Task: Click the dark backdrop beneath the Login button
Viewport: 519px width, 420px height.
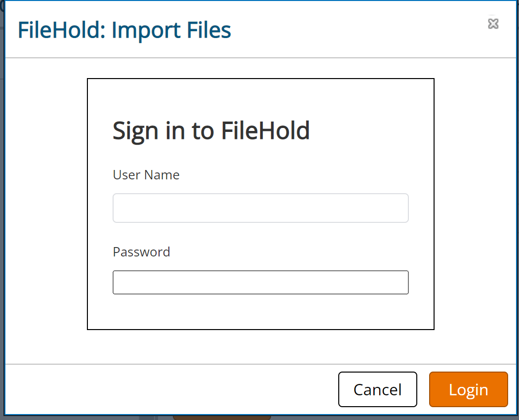Action: coord(468,418)
